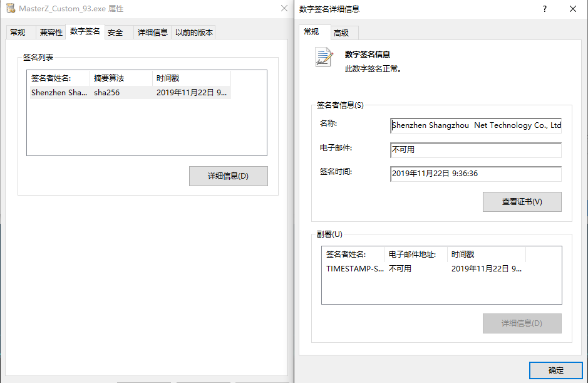Click the 签名时间 text field
This screenshot has height=383, width=588.
[475, 174]
